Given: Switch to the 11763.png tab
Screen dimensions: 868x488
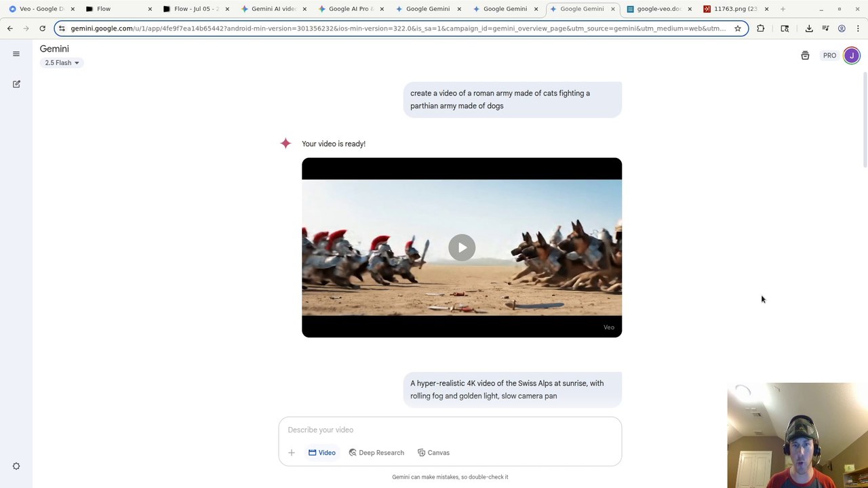Looking at the screenshot, I should click(x=735, y=9).
